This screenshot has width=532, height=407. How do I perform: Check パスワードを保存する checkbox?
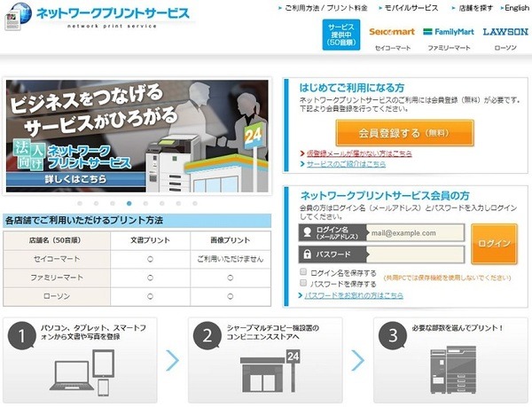(x=303, y=283)
